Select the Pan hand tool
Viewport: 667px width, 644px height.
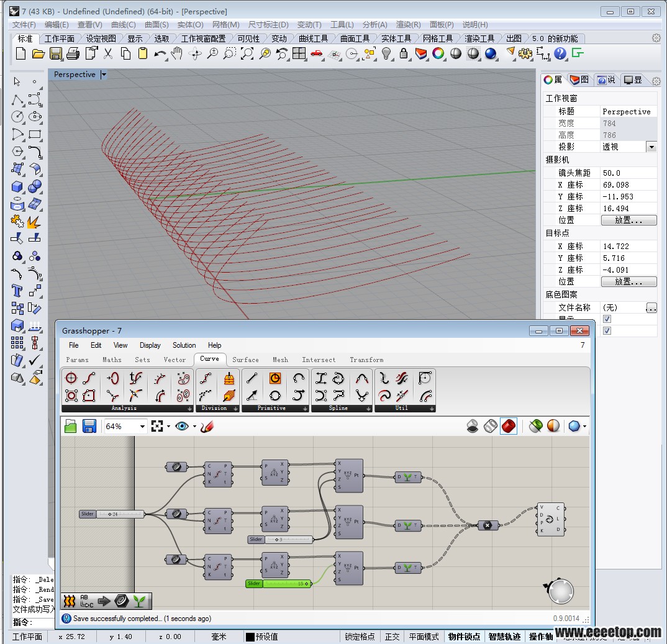pos(177,54)
